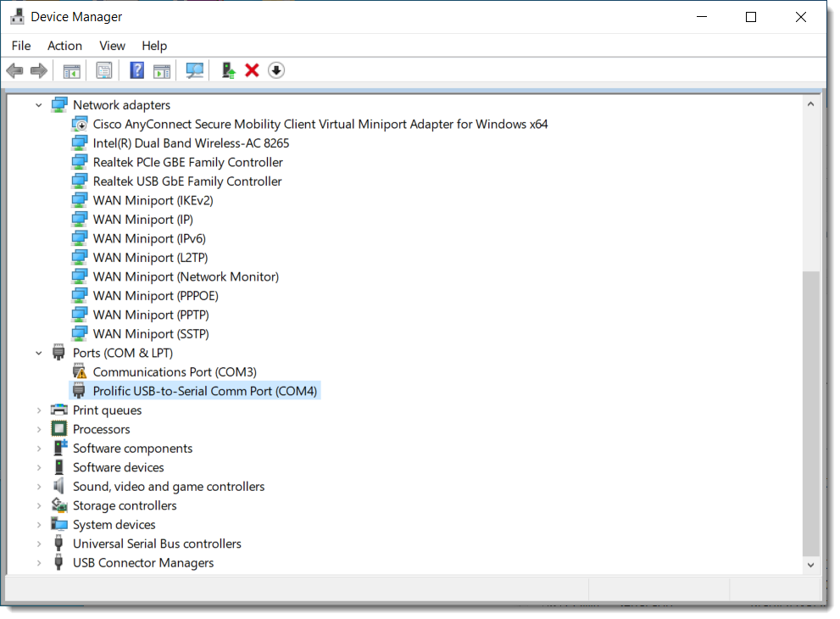Open the Action menu

coord(64,46)
